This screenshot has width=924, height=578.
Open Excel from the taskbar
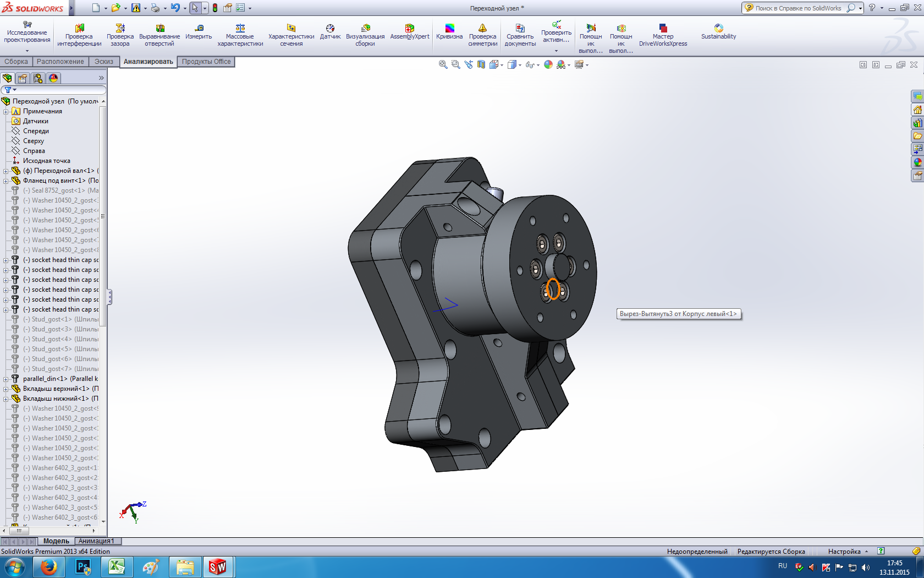pyautogui.click(x=117, y=567)
